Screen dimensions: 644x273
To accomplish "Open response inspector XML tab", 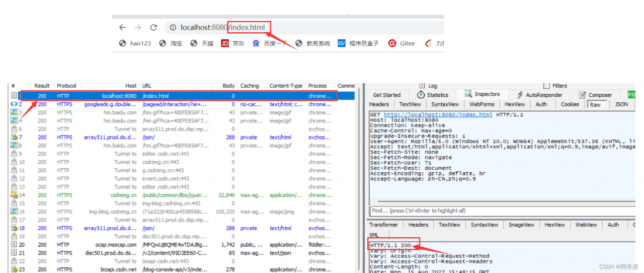I will (x=374, y=235).
